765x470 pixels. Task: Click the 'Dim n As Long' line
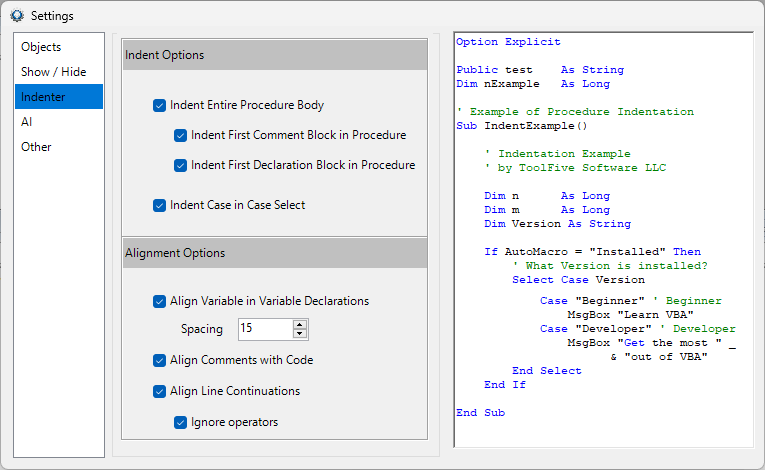(x=547, y=196)
